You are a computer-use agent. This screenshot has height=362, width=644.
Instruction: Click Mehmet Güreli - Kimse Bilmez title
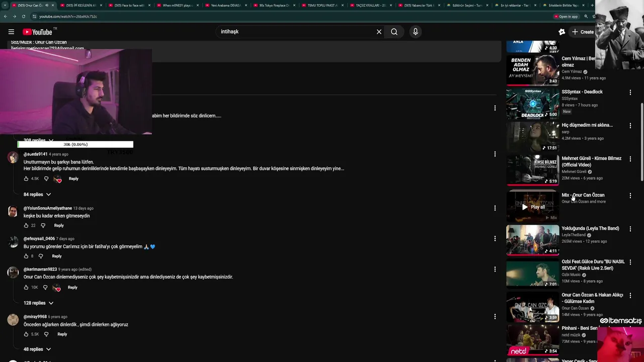point(592,161)
